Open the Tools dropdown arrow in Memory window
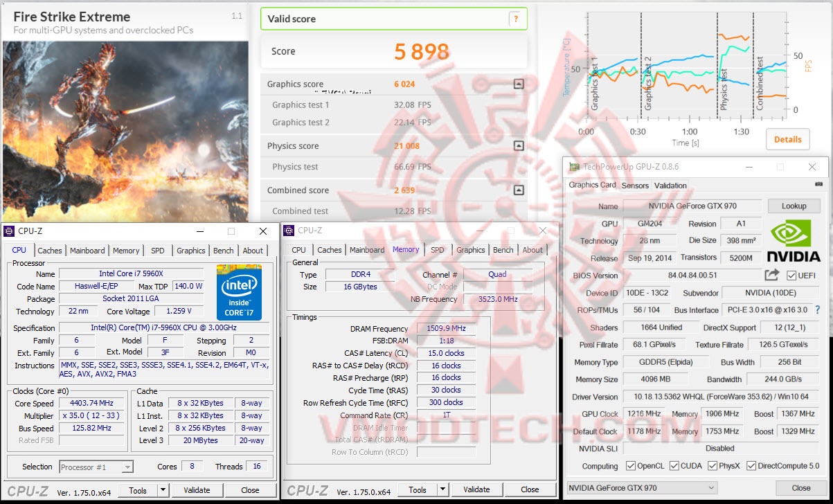 442,489
